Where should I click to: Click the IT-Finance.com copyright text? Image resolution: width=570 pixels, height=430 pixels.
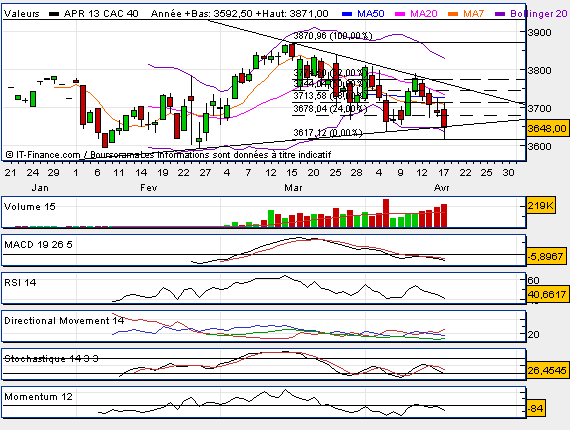pos(43,155)
